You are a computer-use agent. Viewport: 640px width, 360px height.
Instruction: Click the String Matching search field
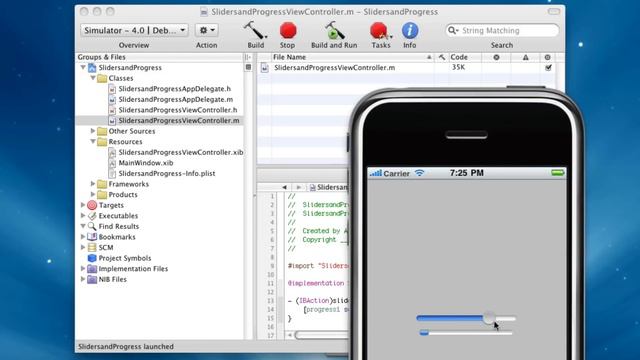pos(502,31)
